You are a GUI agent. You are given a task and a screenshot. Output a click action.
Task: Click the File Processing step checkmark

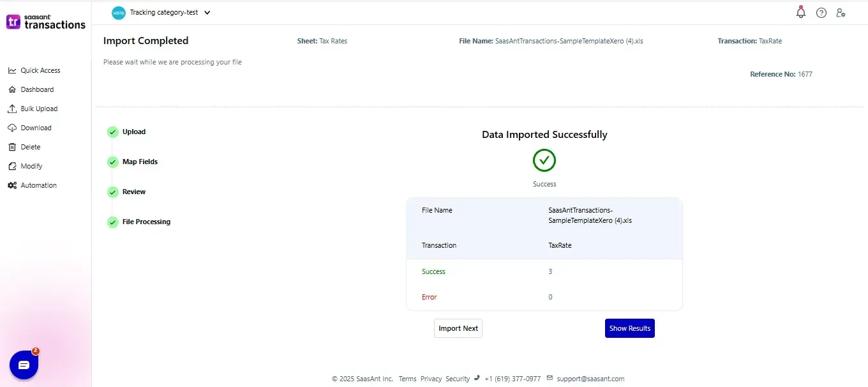(112, 222)
